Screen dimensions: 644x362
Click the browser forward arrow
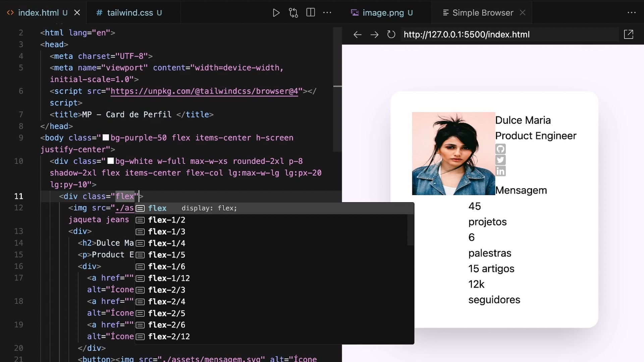point(374,35)
